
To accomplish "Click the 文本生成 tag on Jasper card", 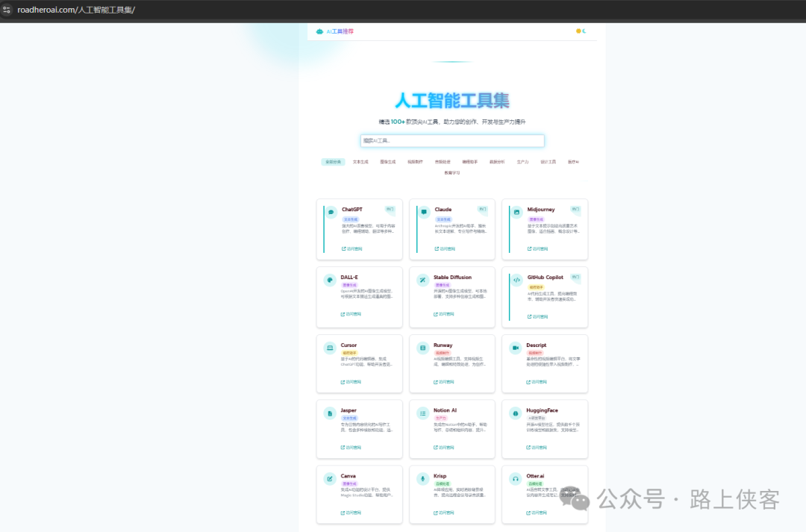I will coord(349,419).
